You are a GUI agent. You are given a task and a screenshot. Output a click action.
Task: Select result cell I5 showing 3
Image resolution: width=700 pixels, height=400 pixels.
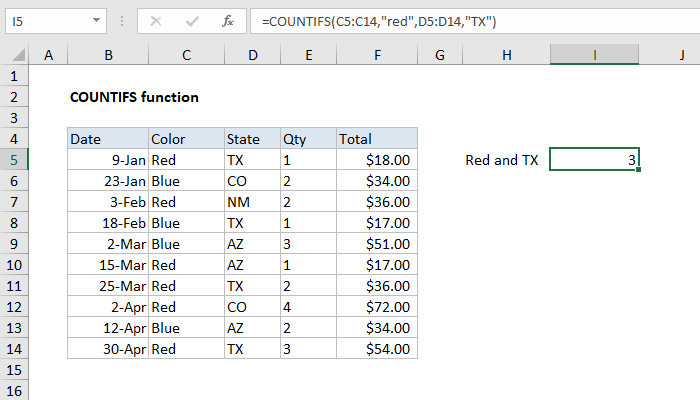[594, 159]
